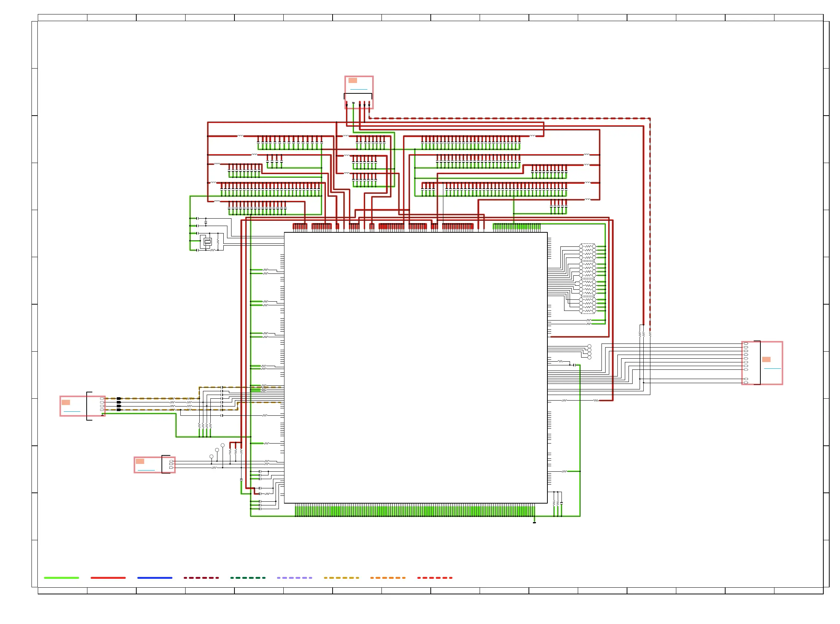
Task: Open the left pink sheet connector's blue link
Action: [x=72, y=412]
